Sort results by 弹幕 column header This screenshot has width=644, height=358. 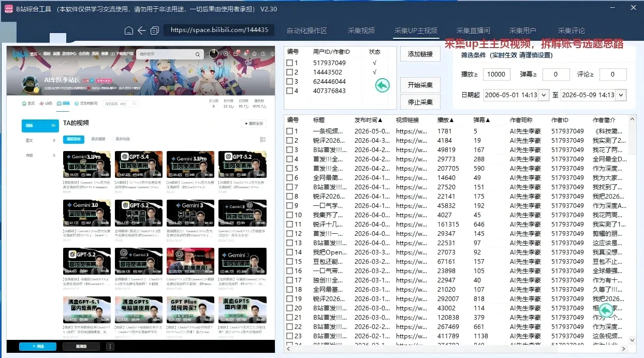pyautogui.click(x=482, y=120)
